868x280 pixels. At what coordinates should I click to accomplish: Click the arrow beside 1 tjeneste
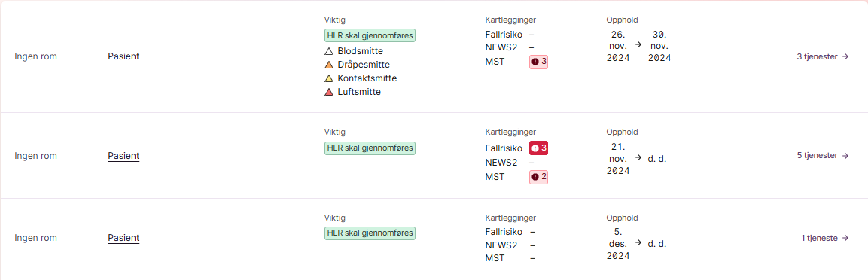point(845,238)
